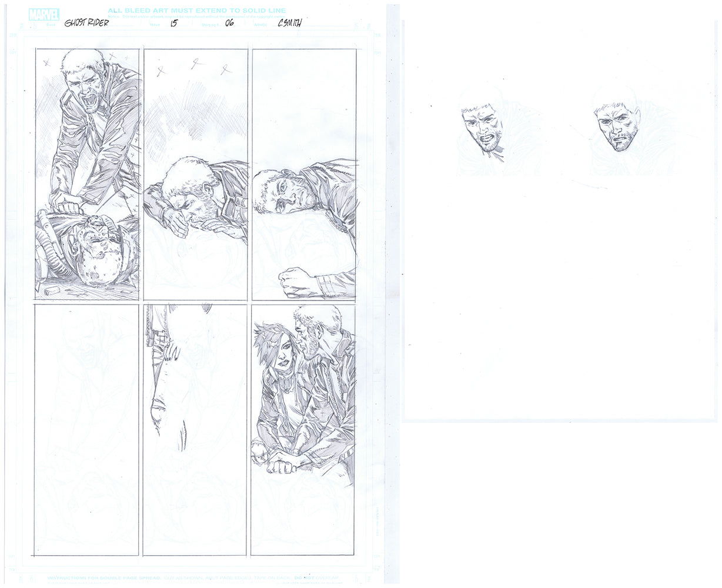Select the top-middle panel of man bowing his head

click(x=195, y=174)
